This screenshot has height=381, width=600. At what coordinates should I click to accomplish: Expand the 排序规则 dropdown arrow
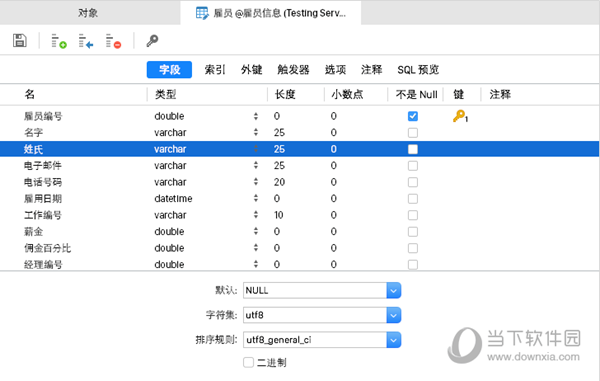tap(393, 340)
